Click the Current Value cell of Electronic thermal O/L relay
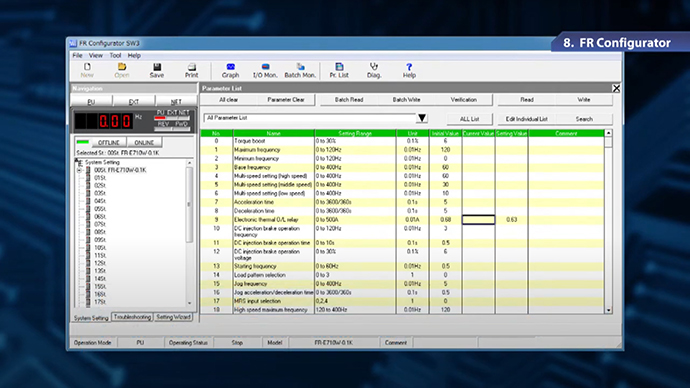 (478, 220)
